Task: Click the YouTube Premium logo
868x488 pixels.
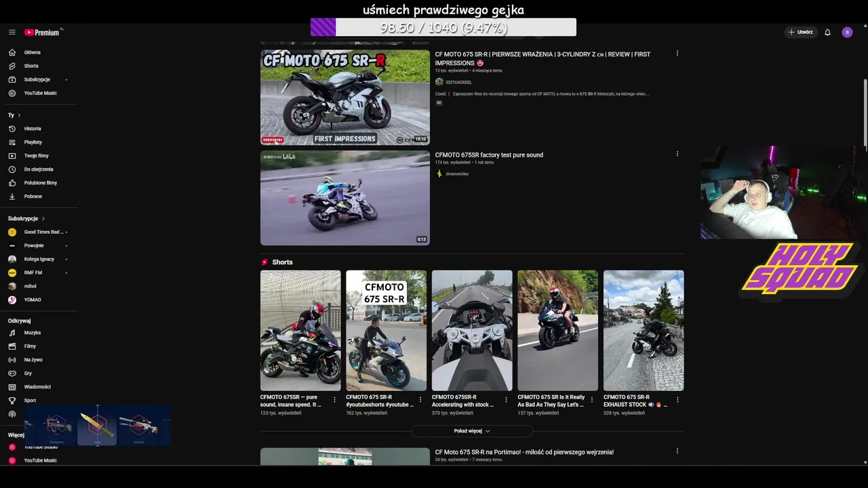Action: click(x=43, y=32)
